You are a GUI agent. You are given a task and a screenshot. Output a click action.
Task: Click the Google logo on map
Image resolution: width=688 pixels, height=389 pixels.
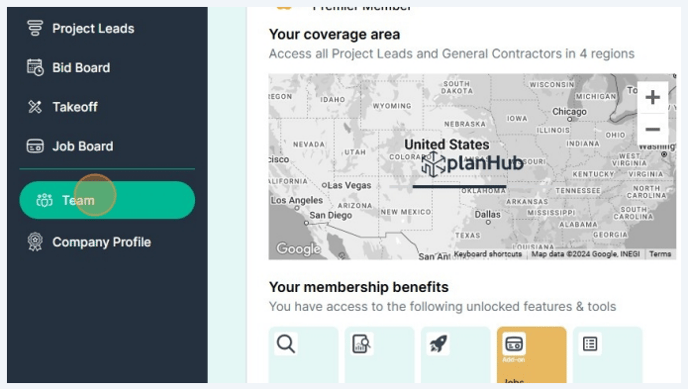298,249
